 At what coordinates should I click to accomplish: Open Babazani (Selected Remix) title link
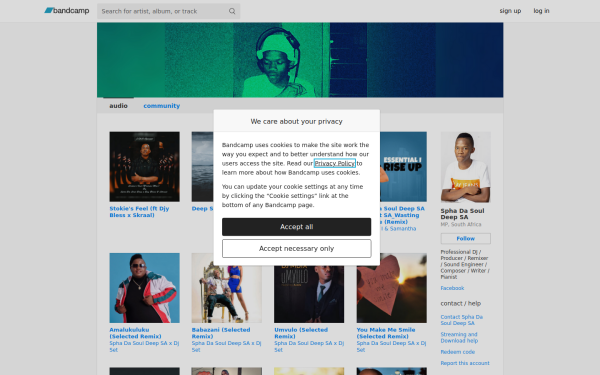221,333
